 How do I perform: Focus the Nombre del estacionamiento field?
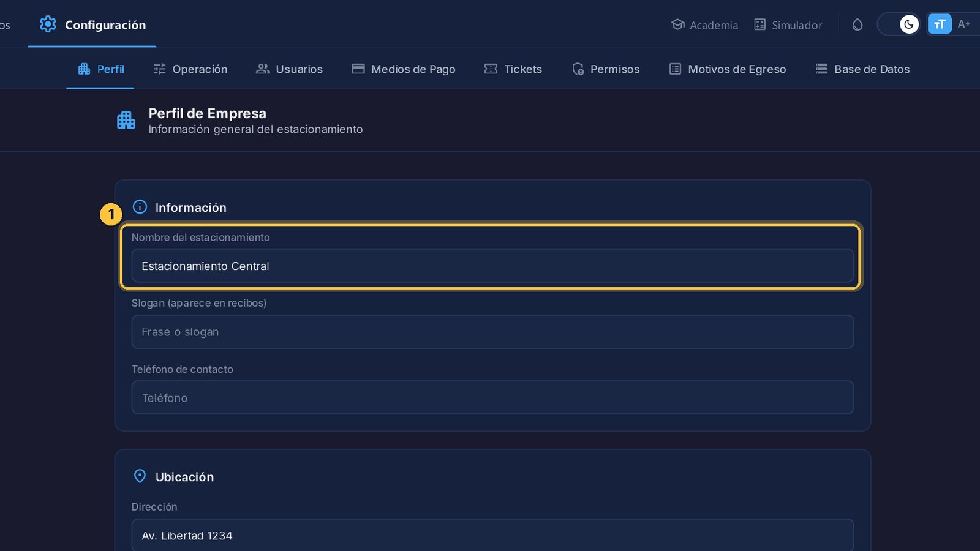492,266
